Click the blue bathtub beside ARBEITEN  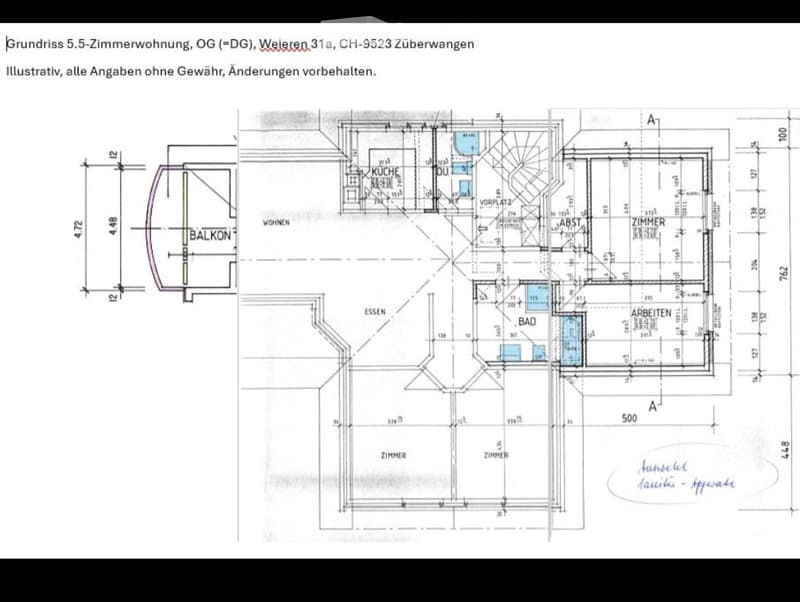[x=571, y=340]
